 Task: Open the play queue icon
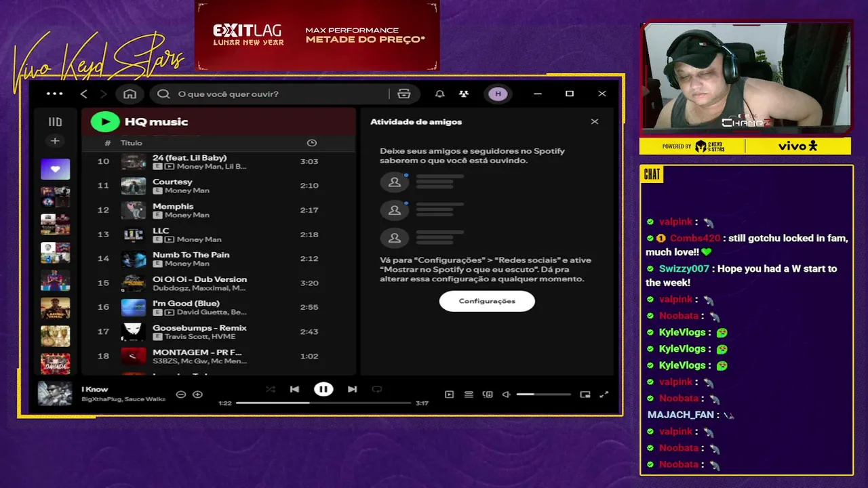[x=469, y=394]
